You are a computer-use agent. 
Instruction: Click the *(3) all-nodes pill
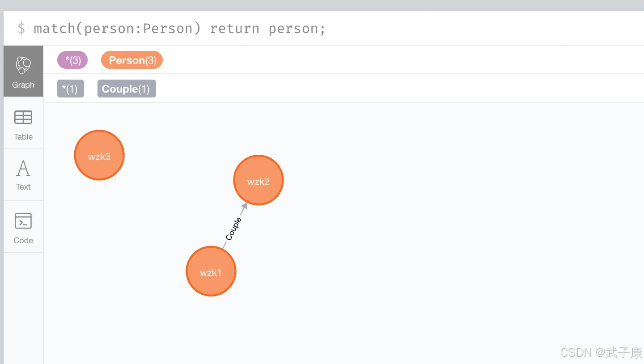[72, 60]
